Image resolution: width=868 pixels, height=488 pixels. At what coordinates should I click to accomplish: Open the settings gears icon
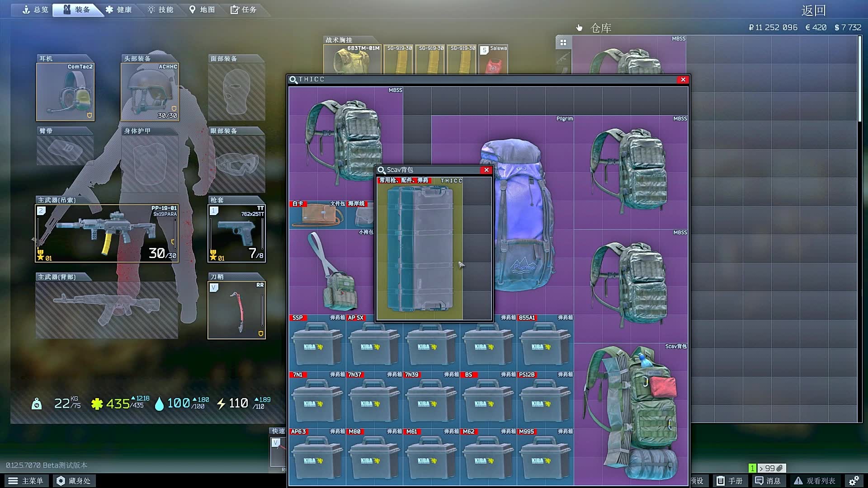pos(854,481)
